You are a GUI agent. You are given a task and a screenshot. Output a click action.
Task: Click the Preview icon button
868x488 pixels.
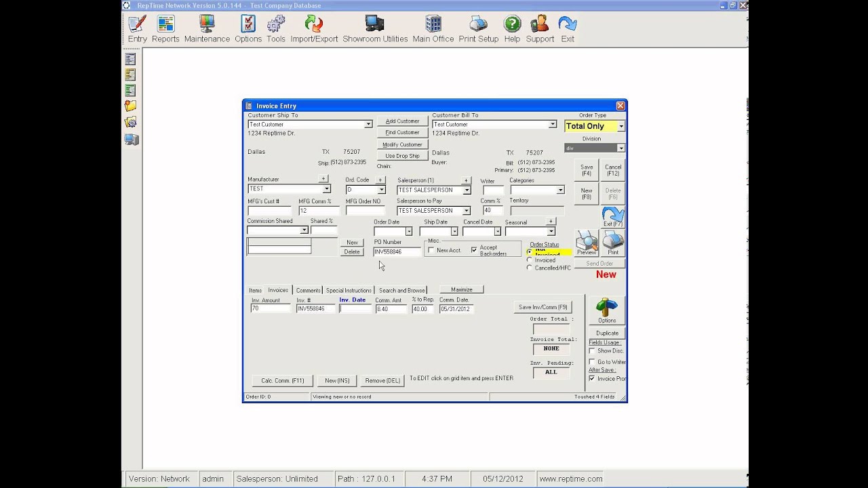click(x=587, y=243)
